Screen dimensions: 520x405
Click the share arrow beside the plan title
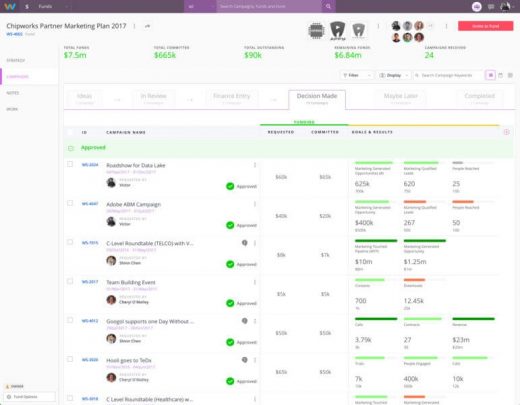click(147, 26)
